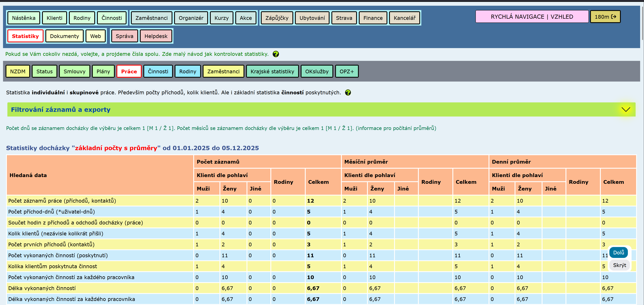Hide the floating panel with Skrýt
Screen dimensions: 644x305
pyautogui.click(x=619, y=265)
